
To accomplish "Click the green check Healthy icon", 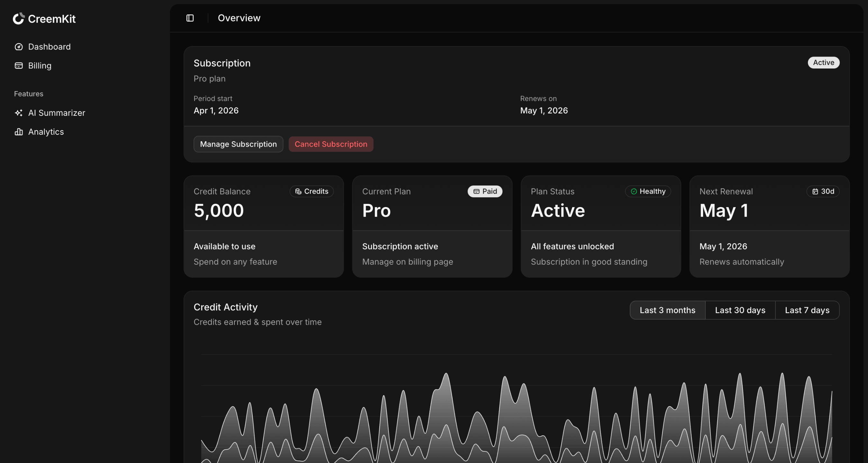I will 634,191.
